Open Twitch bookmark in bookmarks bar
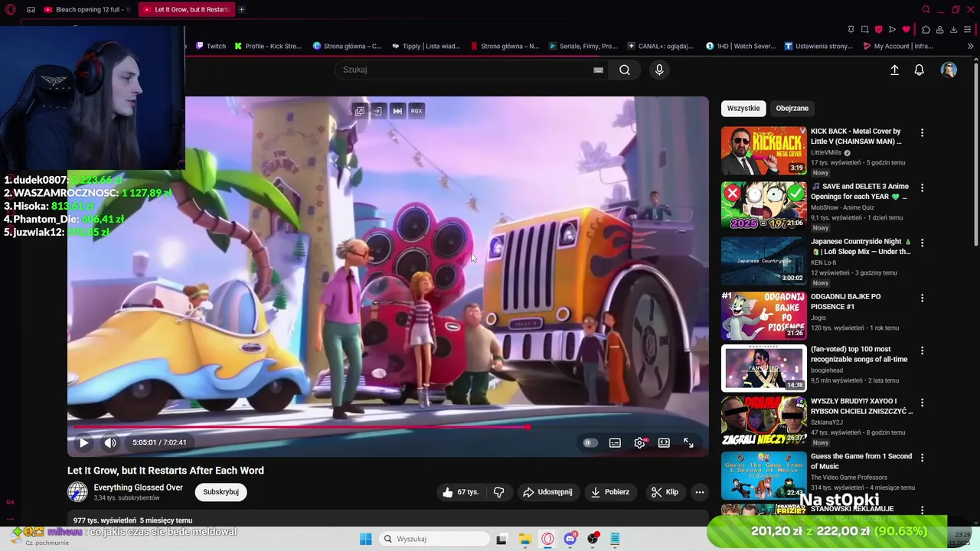The width and height of the screenshot is (980, 551). 211,46
